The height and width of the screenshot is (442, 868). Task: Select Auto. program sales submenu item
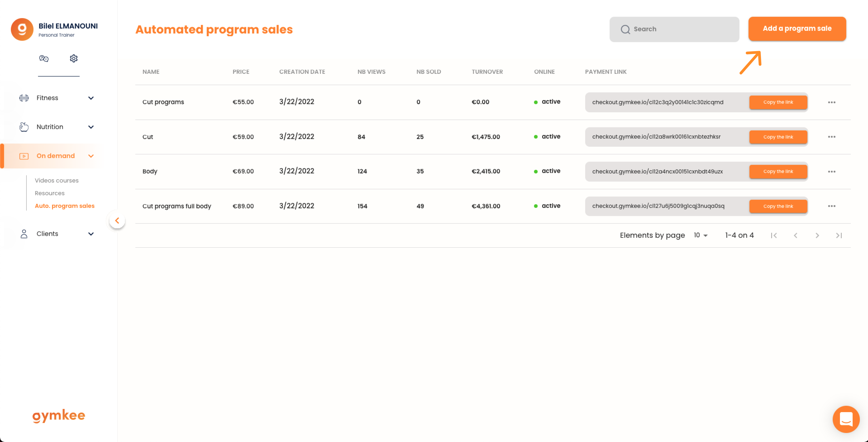(x=65, y=206)
